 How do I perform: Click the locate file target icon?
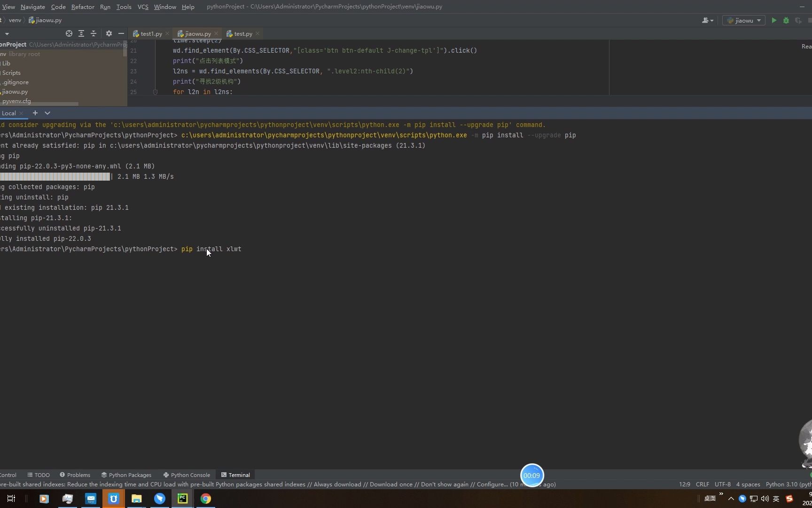point(69,33)
